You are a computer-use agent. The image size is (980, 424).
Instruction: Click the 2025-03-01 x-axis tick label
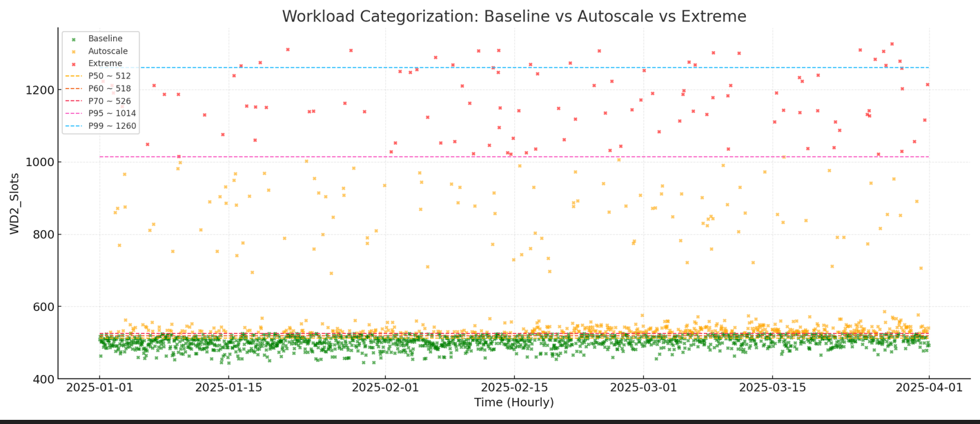point(643,388)
